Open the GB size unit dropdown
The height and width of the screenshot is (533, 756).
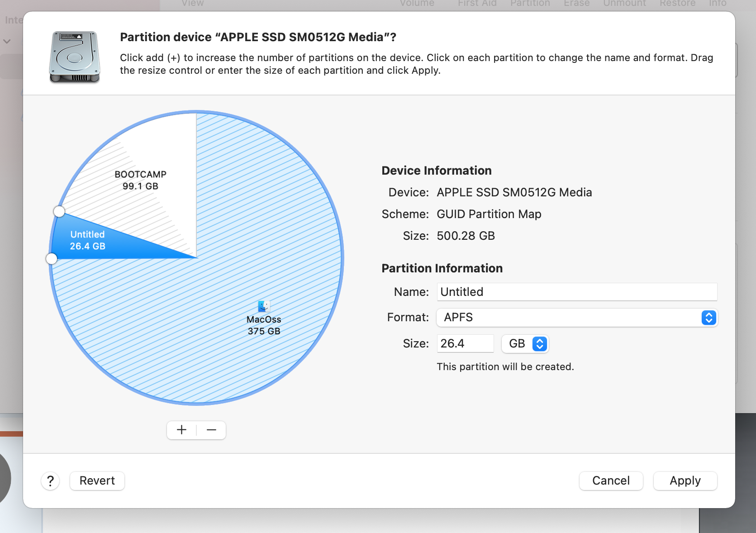pyautogui.click(x=525, y=344)
